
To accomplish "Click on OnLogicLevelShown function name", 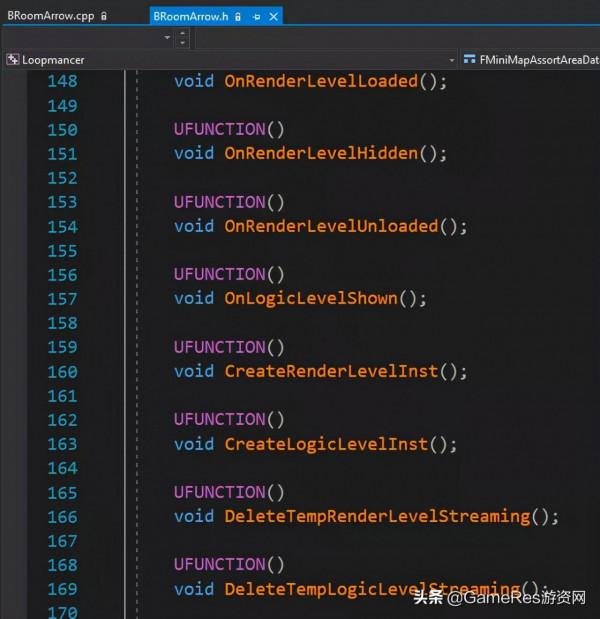I will pyautogui.click(x=310, y=298).
